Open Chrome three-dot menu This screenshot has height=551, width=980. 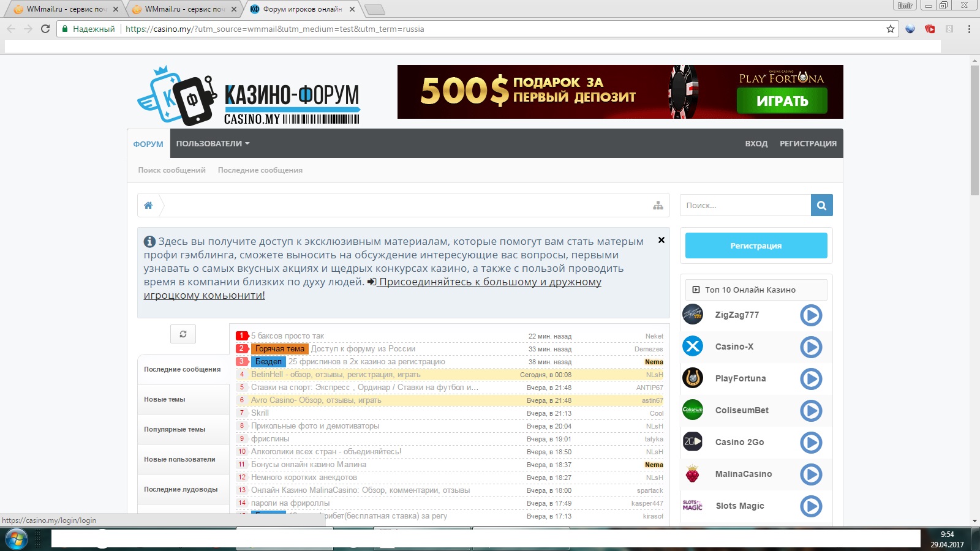point(969,29)
